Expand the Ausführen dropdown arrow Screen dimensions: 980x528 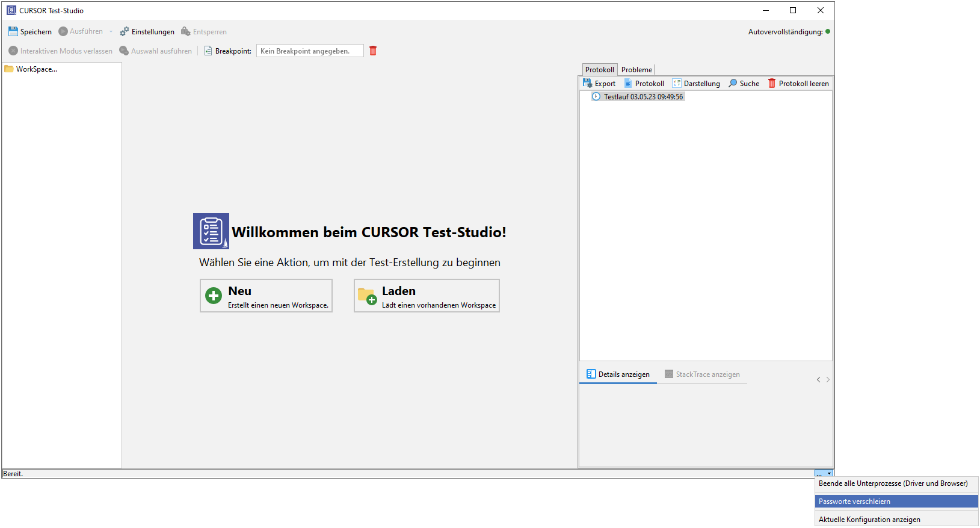(x=111, y=32)
